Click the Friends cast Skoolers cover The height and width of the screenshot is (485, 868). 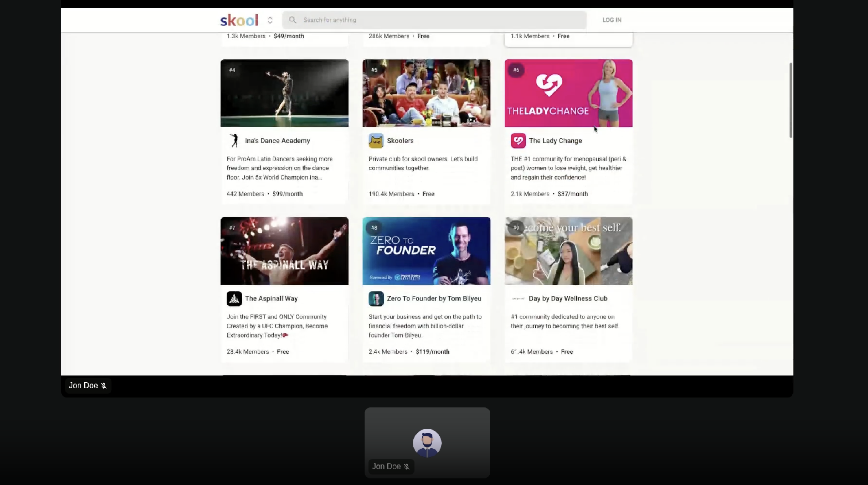[426, 93]
